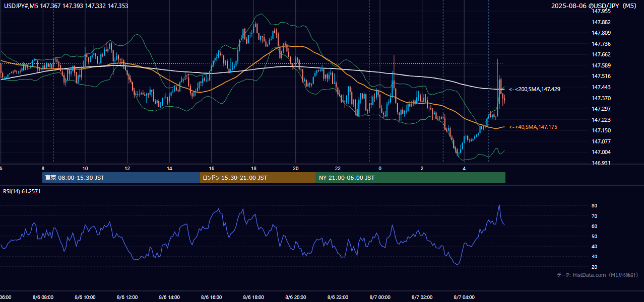Click the 8/6 14:00 bottom time label

169,297
